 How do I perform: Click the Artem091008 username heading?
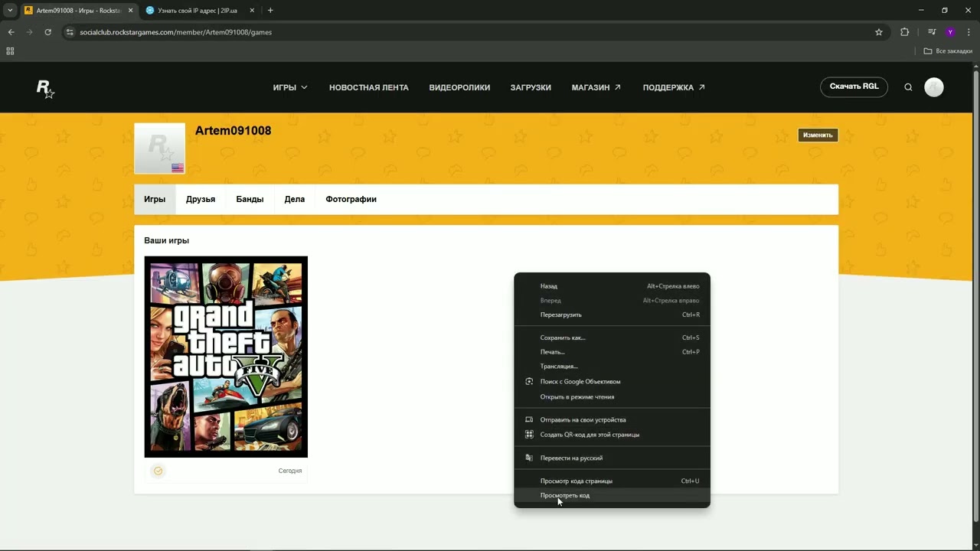(233, 131)
